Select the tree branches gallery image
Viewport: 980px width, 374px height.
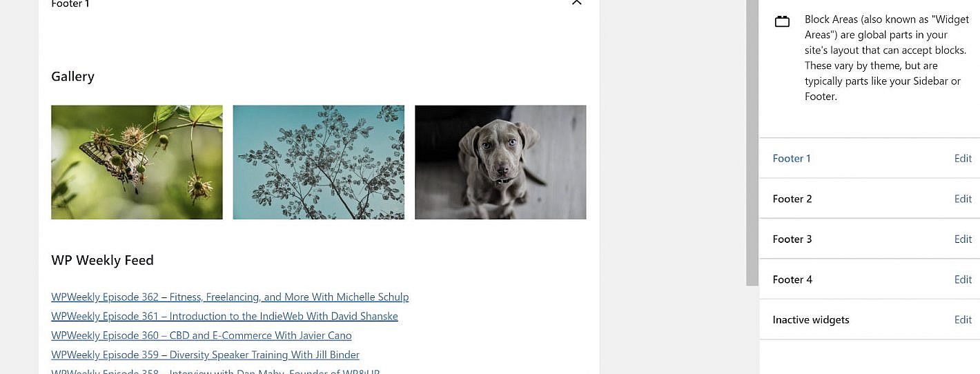click(319, 162)
